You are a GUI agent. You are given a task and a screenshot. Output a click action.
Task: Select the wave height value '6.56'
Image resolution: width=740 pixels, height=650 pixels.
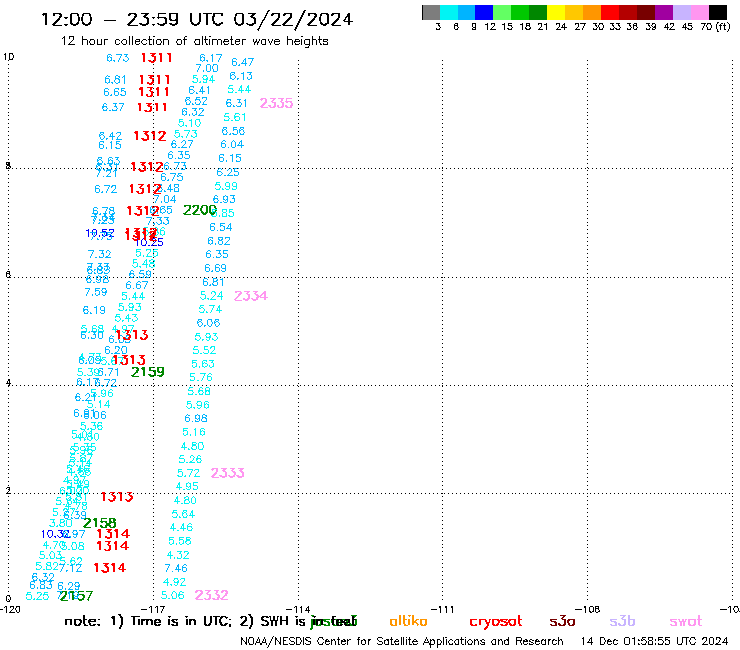(x=233, y=131)
